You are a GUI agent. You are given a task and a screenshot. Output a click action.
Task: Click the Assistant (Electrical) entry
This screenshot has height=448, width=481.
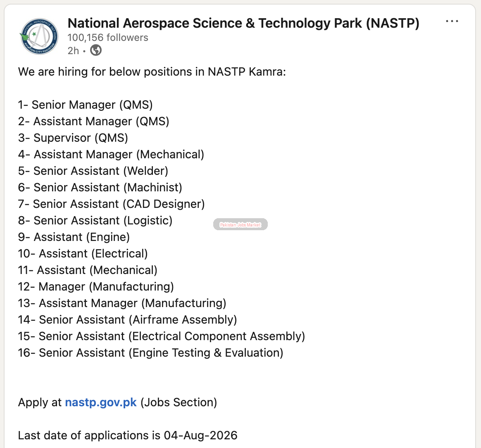pyautogui.click(x=83, y=254)
